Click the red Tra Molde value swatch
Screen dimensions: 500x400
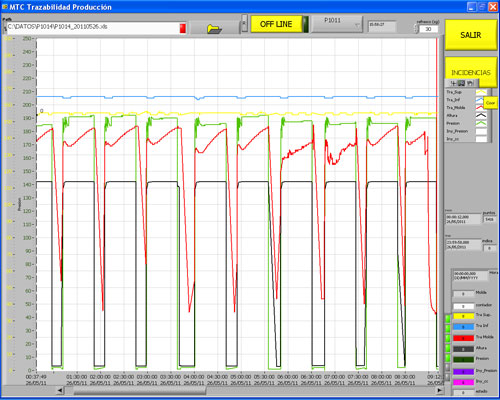point(463,338)
